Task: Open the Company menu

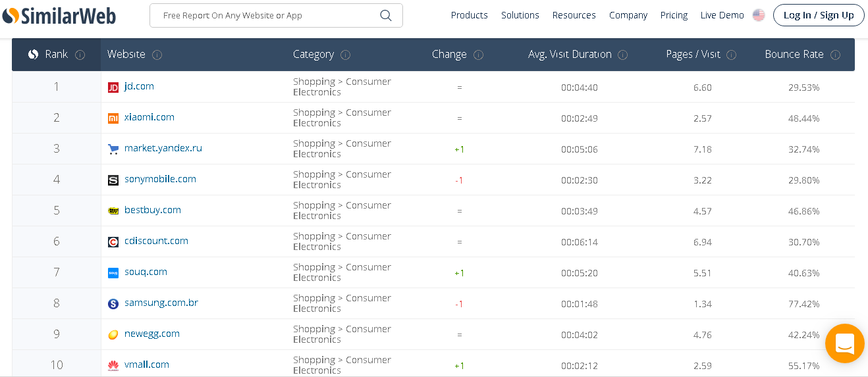Action: [628, 15]
